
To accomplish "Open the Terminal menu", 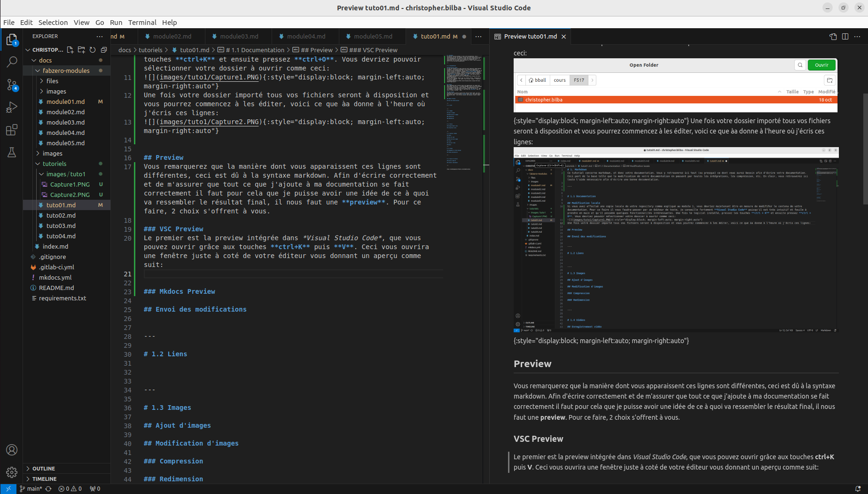I will point(142,22).
